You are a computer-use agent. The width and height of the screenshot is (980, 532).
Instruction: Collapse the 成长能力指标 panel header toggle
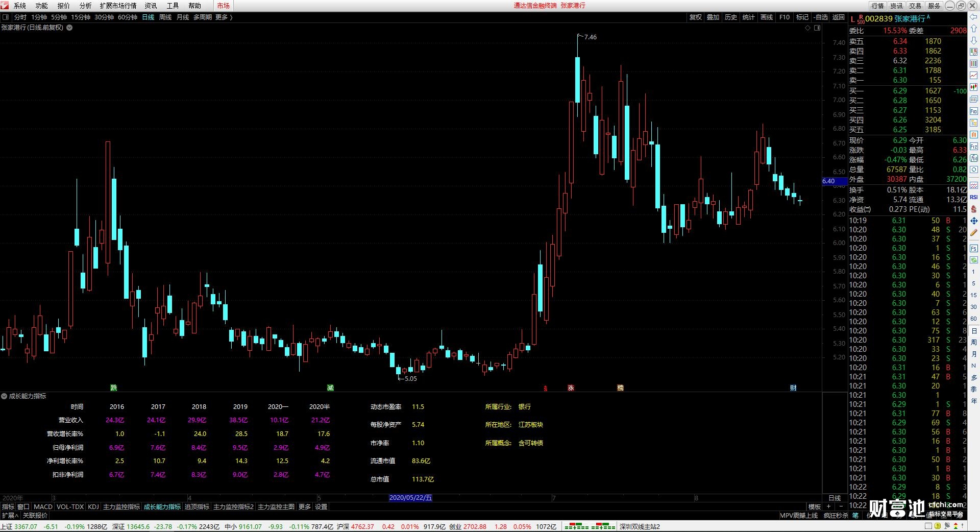pos(4,396)
